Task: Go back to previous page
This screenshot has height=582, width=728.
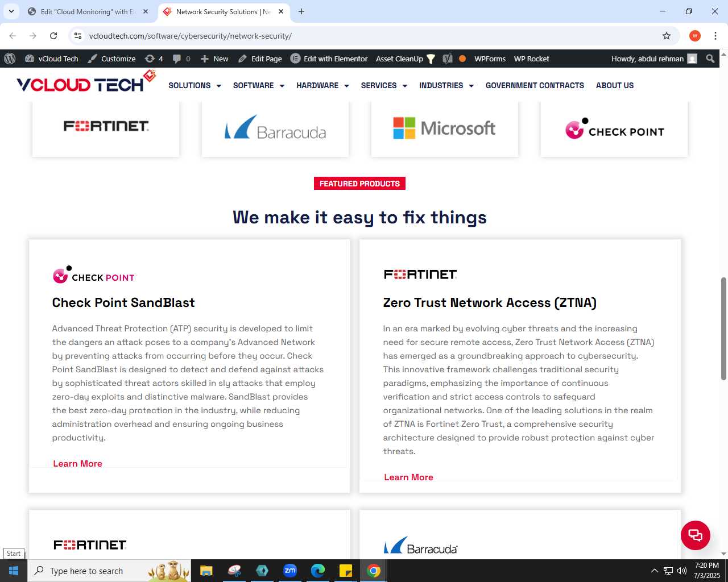Action: click(x=13, y=36)
